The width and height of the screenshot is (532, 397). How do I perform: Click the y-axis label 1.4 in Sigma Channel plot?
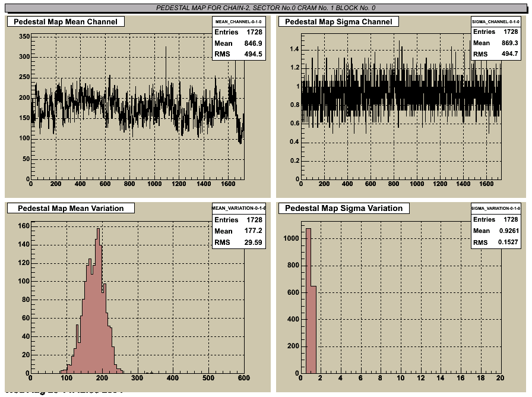point(294,49)
